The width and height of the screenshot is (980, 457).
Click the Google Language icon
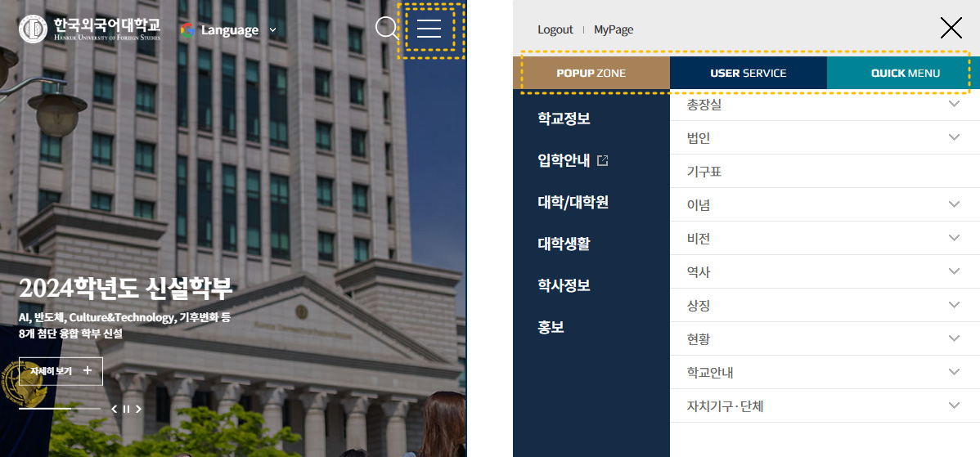187,30
